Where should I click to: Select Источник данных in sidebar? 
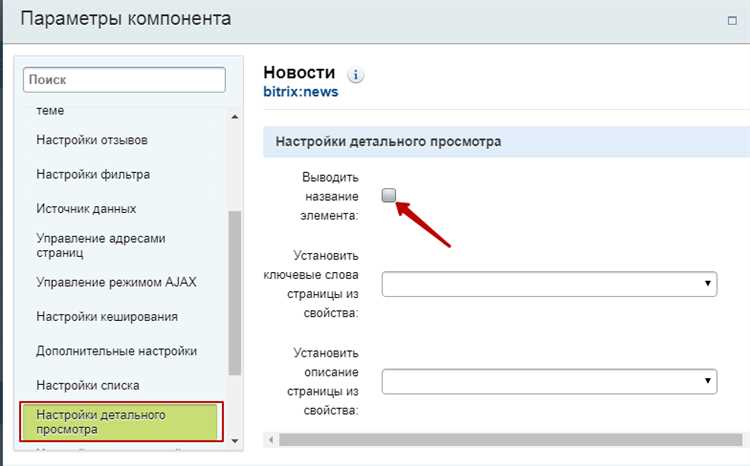point(86,209)
